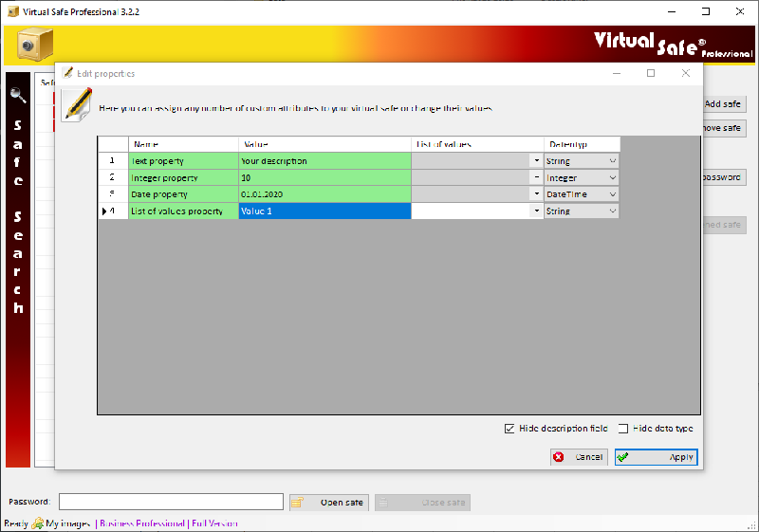Screen dimensions: 759x532
Task: Toggle the Hide description field checkbox
Action: coord(509,429)
